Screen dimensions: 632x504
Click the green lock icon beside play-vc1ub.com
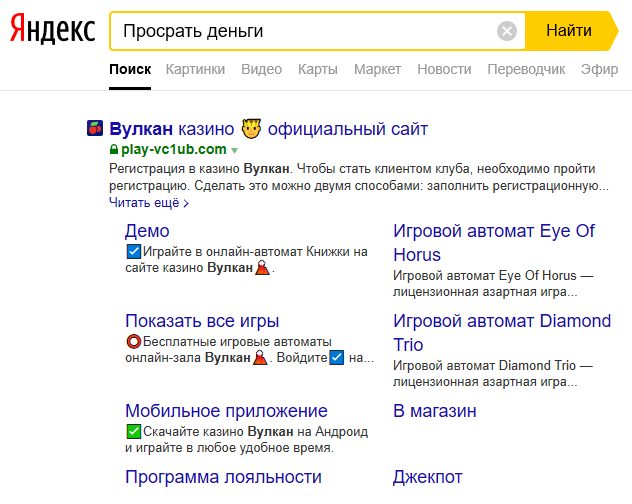114,150
